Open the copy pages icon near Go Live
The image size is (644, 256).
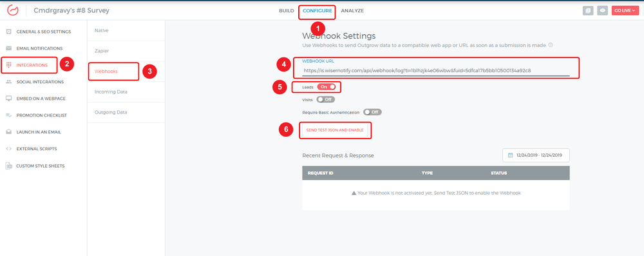(588, 11)
